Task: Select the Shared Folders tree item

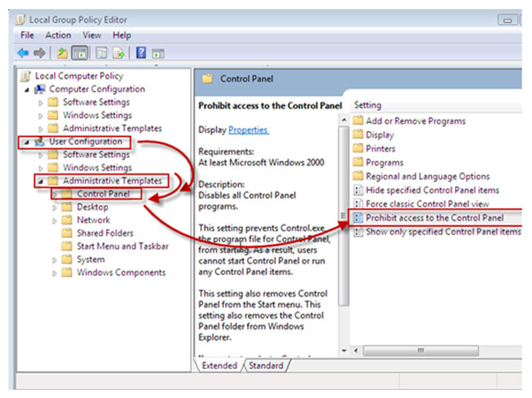Action: (x=106, y=233)
